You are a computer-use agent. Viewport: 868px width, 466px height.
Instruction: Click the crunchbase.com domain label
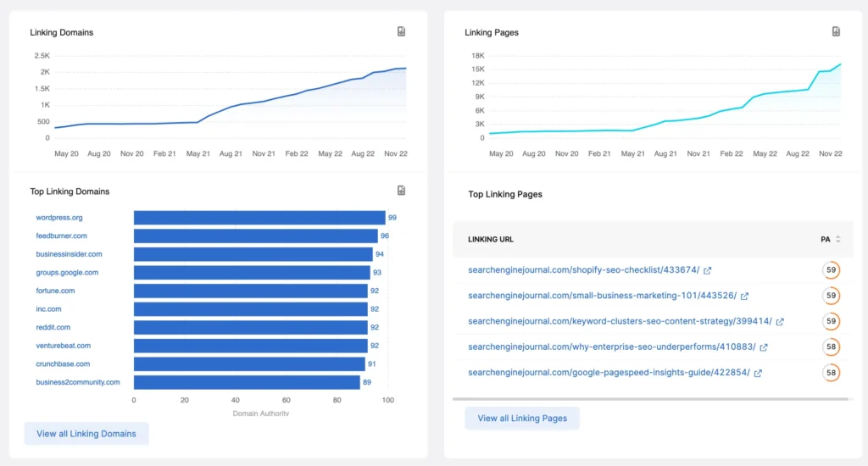pyautogui.click(x=63, y=364)
